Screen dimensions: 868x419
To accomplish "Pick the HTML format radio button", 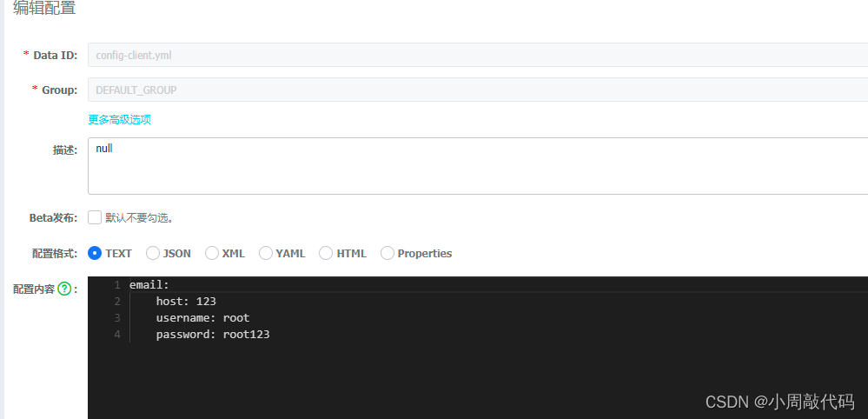I will (x=326, y=253).
